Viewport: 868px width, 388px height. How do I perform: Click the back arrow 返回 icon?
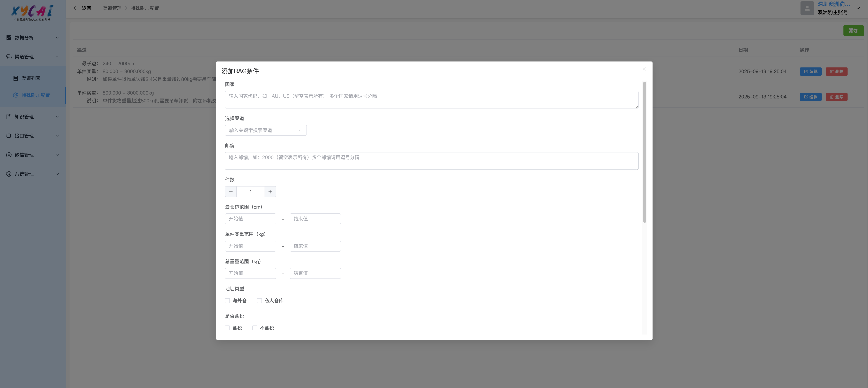pyautogui.click(x=76, y=8)
